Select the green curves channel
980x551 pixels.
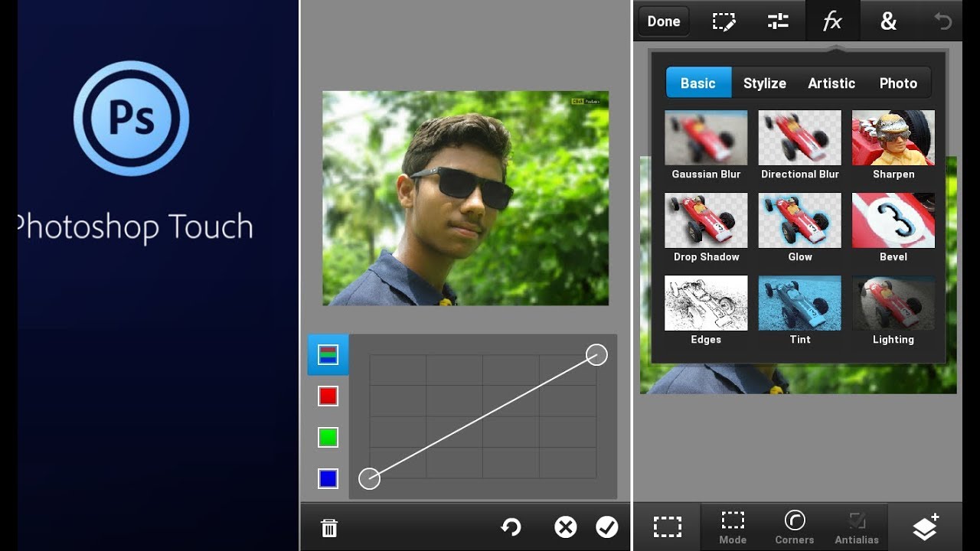(328, 437)
